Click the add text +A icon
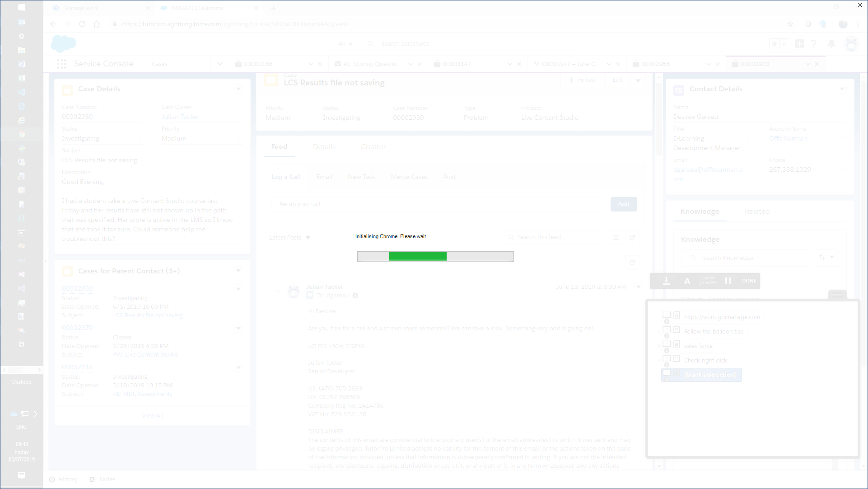This screenshot has height=489, width=868. [686, 281]
